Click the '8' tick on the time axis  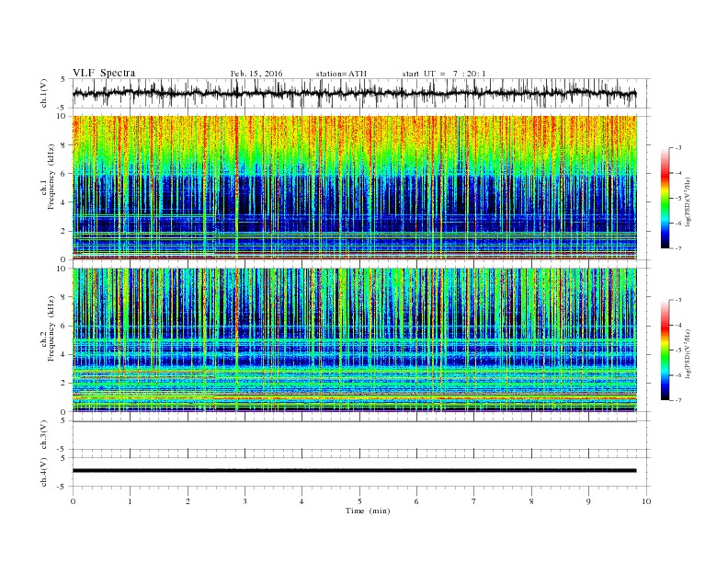click(531, 501)
